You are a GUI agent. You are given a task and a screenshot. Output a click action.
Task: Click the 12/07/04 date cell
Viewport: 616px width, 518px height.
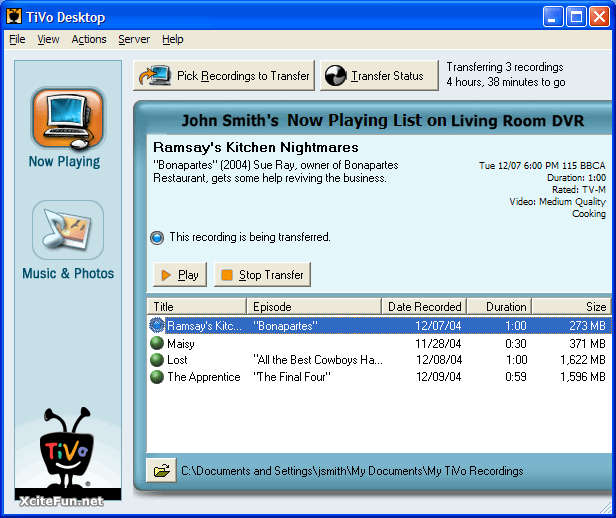click(x=438, y=326)
